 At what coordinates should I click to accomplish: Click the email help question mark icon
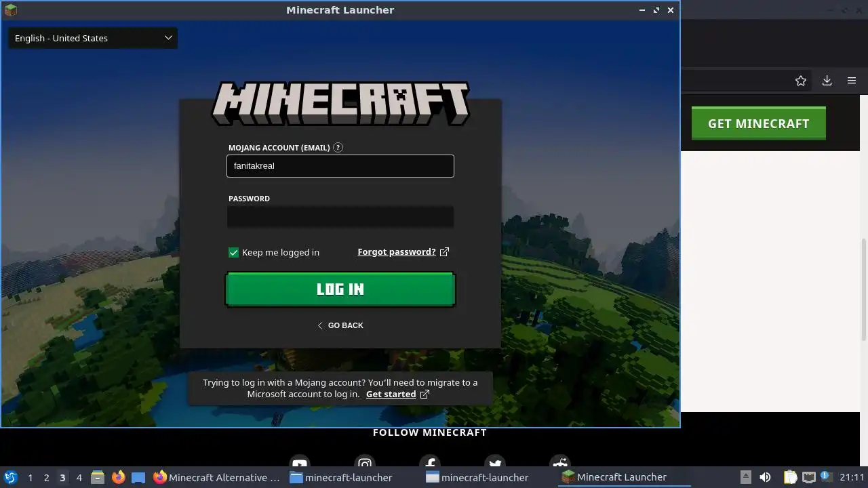pyautogui.click(x=338, y=147)
